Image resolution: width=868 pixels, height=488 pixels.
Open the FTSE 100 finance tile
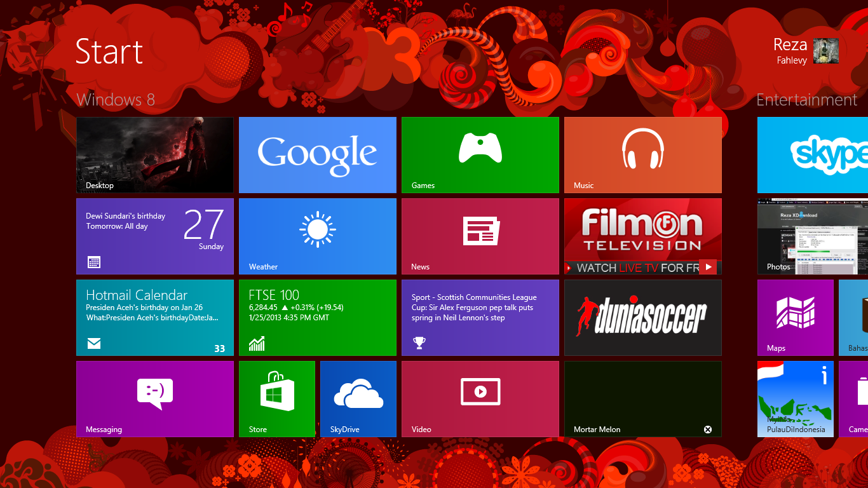[x=318, y=318]
